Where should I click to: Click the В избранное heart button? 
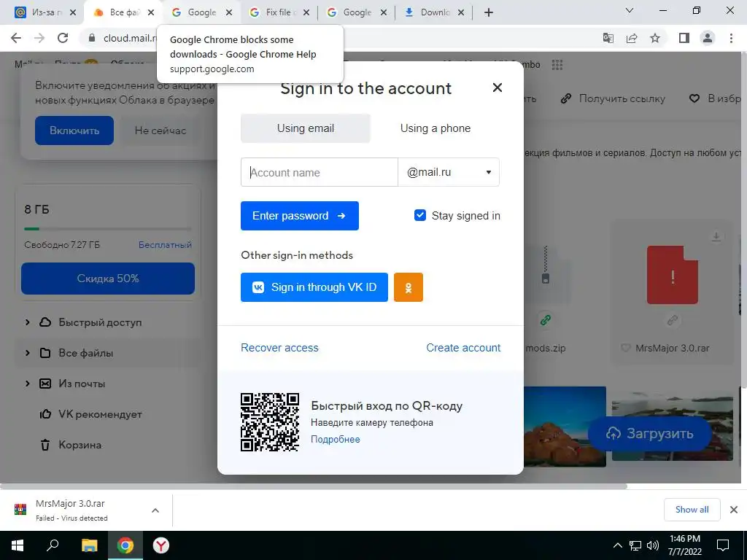tap(715, 98)
